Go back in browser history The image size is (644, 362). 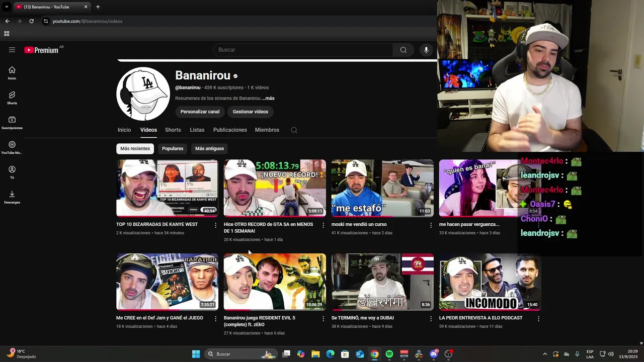click(7, 21)
